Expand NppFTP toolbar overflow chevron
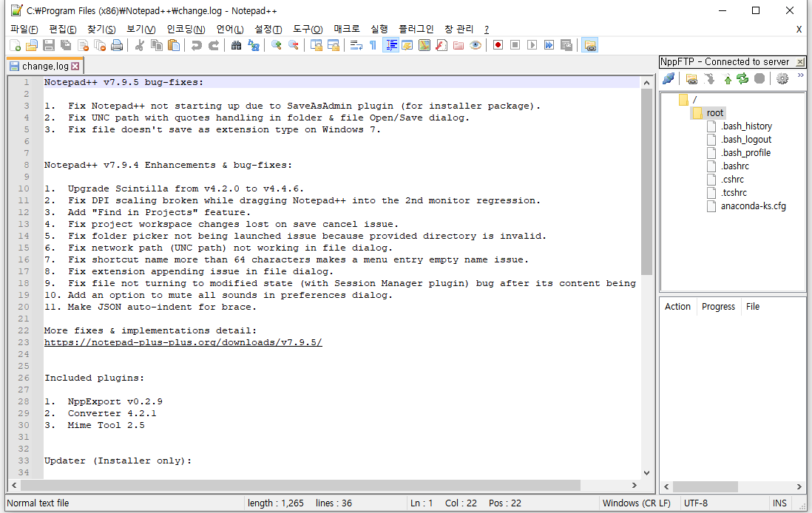 pyautogui.click(x=801, y=75)
